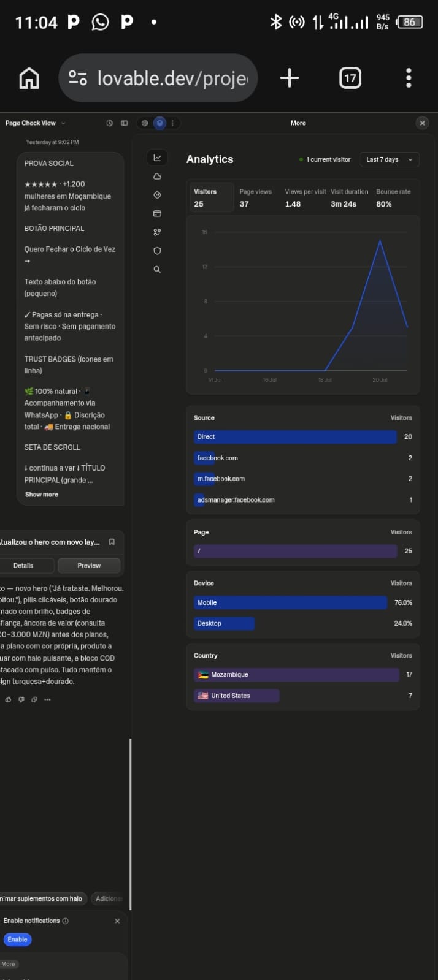
Task: Select the shield security icon in sidebar
Action: pos(157,251)
